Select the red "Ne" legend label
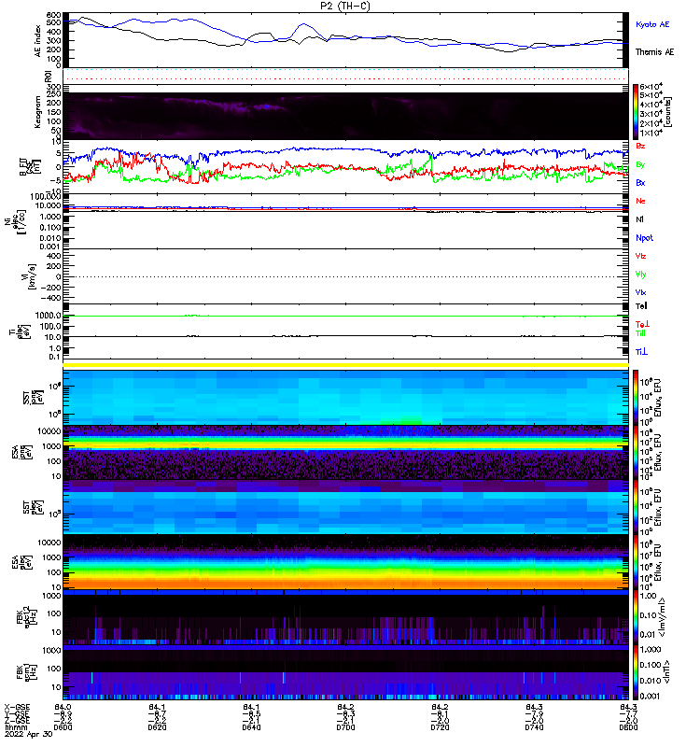Image resolution: width=700 pixels, height=747 pixels. point(640,201)
